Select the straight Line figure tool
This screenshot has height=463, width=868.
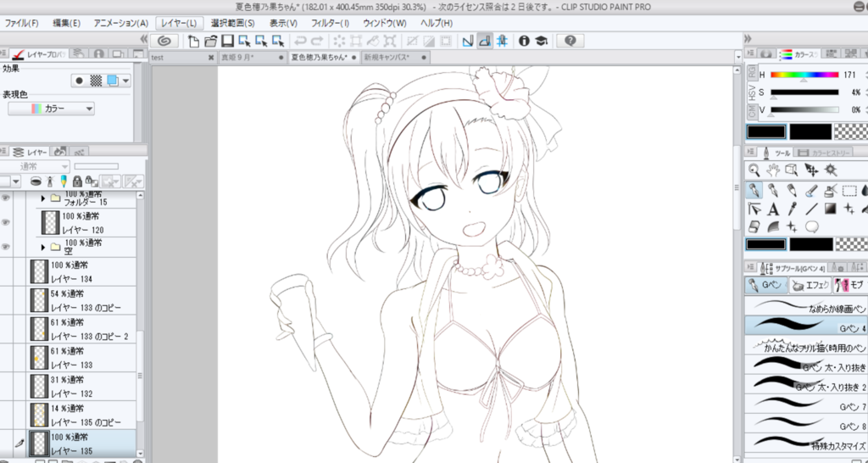click(x=811, y=209)
